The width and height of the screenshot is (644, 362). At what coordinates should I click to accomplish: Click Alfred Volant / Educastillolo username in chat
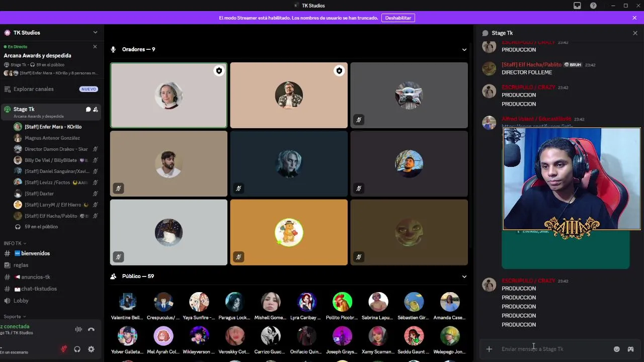(536, 119)
